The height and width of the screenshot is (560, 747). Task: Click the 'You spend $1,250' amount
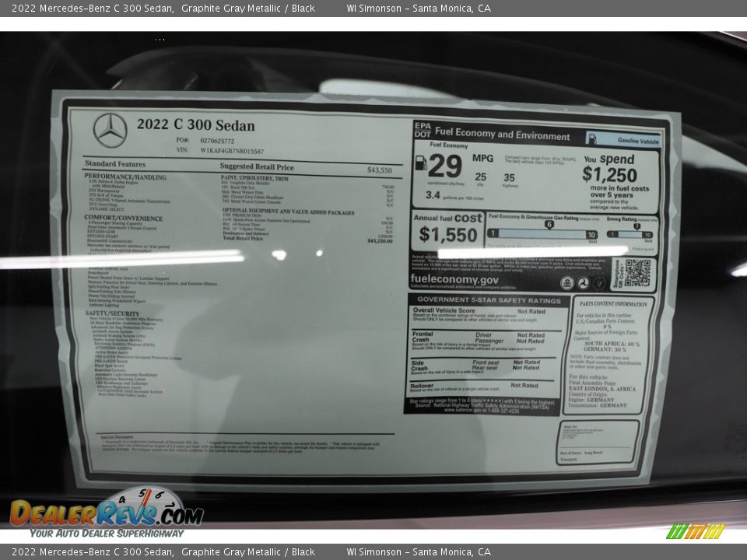pos(609,175)
